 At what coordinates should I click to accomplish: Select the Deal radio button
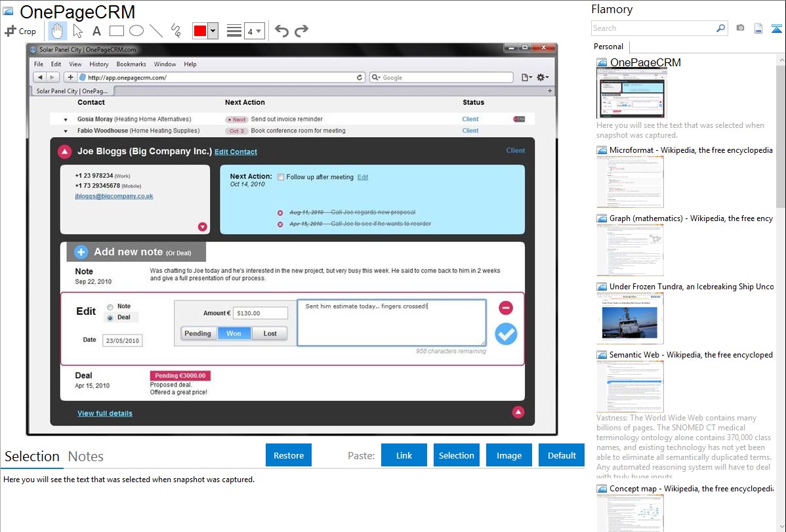(x=110, y=318)
